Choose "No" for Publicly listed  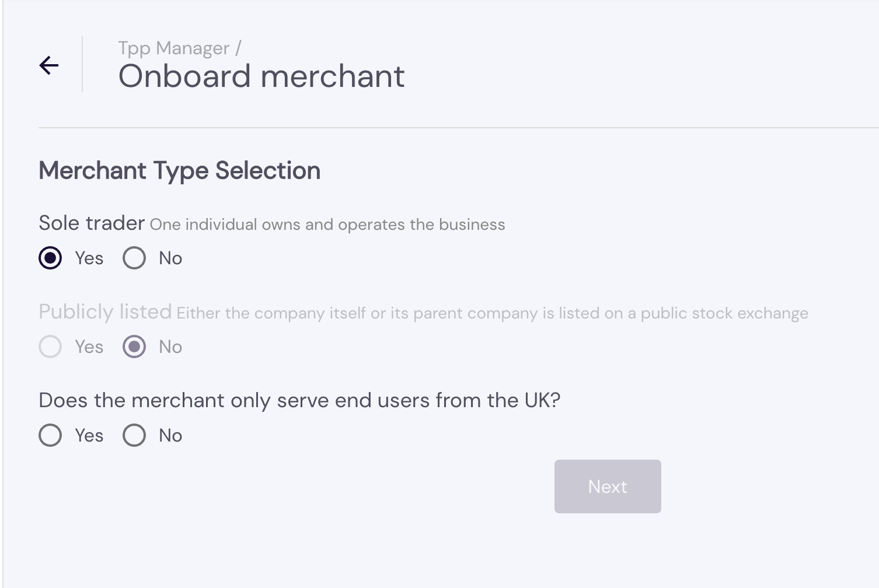134,346
